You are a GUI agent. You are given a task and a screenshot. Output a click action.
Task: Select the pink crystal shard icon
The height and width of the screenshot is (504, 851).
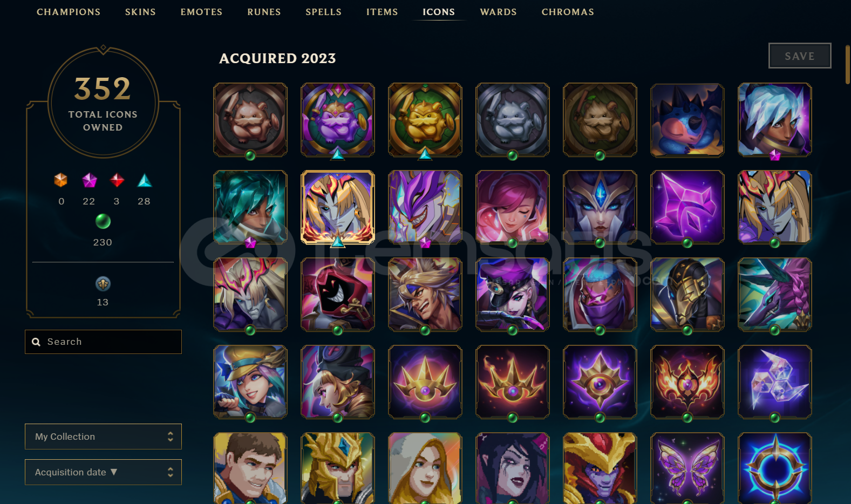click(687, 207)
